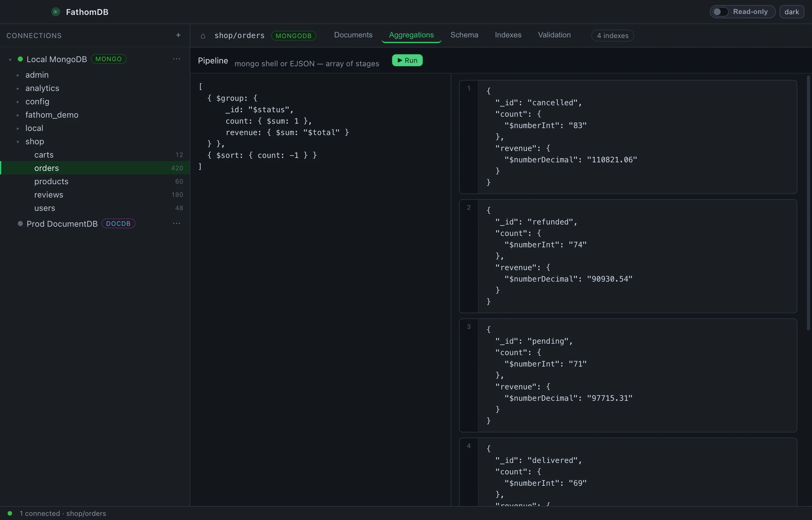Click the revenue value "90930.54"
The height and width of the screenshot is (520, 812).
click(x=609, y=279)
